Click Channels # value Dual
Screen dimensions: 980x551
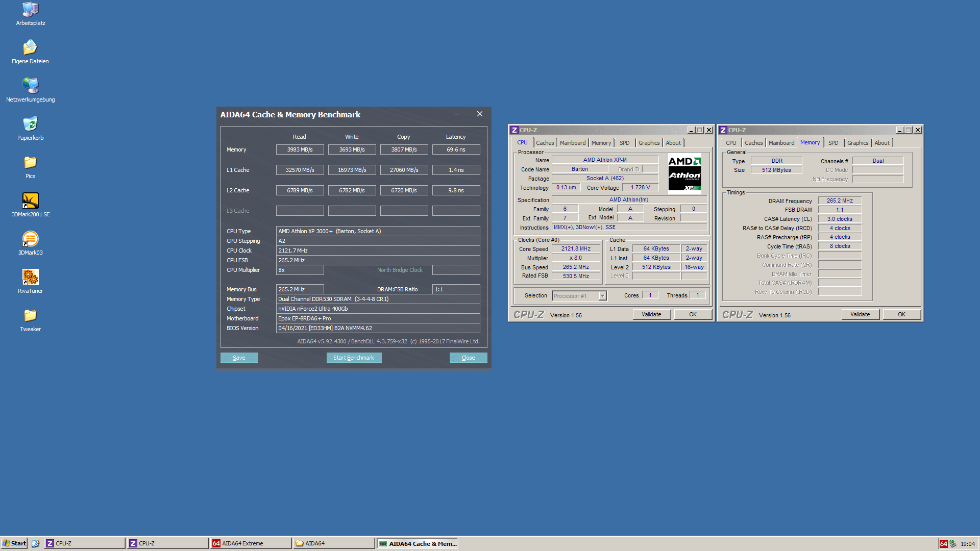(878, 161)
